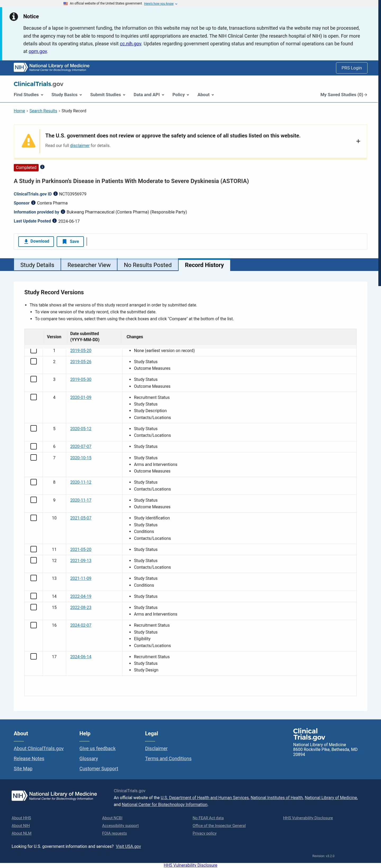Click the PRS Login button
Viewport: 381px width, 868px height.
coord(351,68)
